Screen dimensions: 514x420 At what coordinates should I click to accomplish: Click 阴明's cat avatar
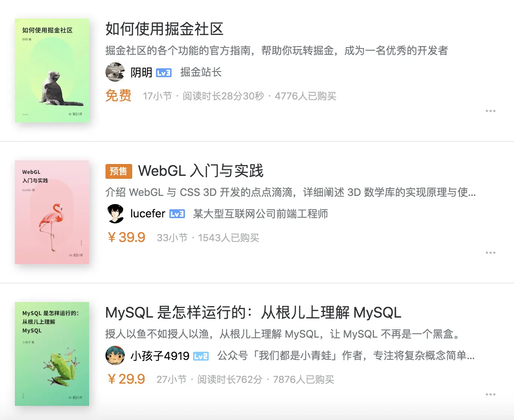(x=115, y=72)
